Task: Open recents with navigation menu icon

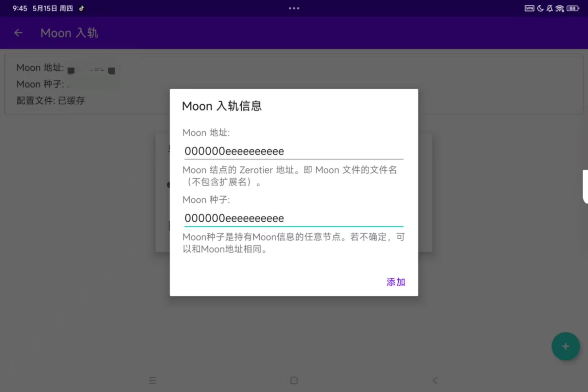Action: point(153,380)
